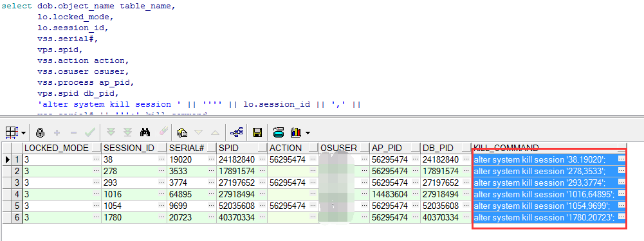Place cursor on 'vss.serial#,' SQL line
Screen dimensions: 644x241
click(x=68, y=39)
